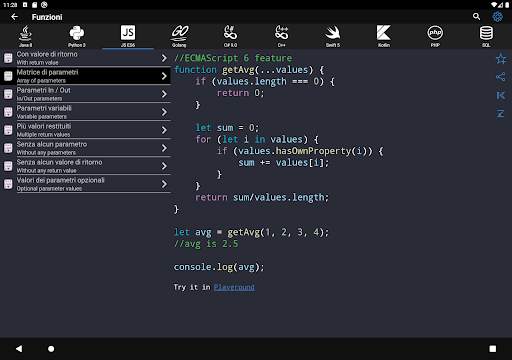
Task: Open the 'Parametri variabili' topic
Action: tap(85, 112)
